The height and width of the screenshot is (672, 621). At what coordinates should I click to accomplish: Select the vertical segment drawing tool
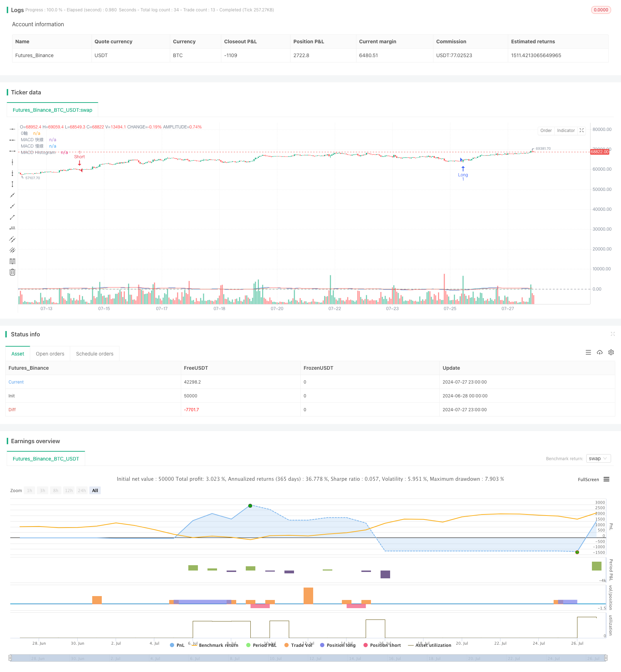pyautogui.click(x=12, y=184)
